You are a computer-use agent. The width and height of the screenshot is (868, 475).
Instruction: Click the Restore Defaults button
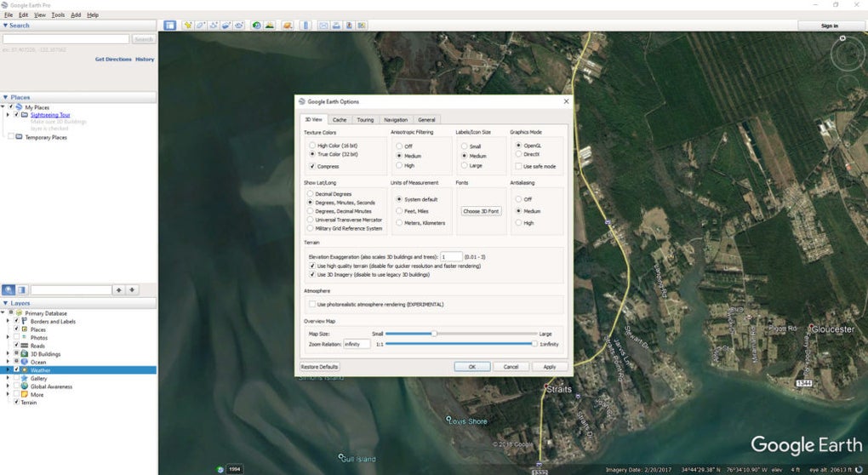[x=320, y=367]
